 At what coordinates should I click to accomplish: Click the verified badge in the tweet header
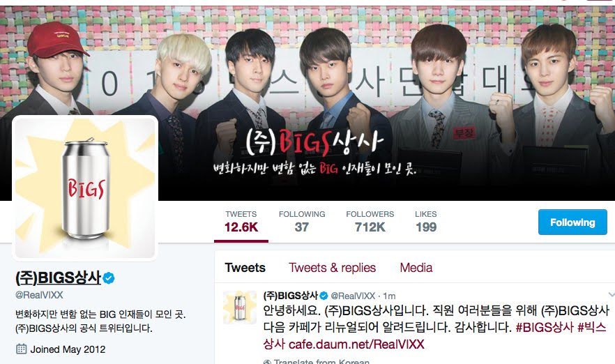pos(324,296)
